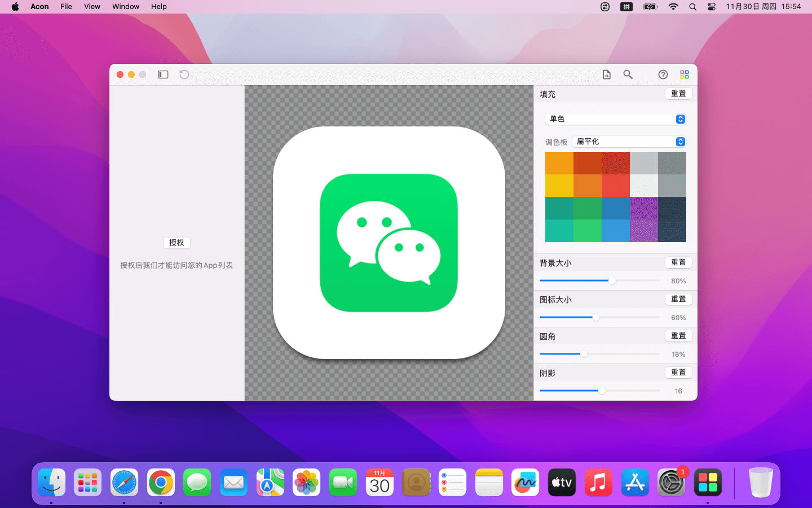Pick the light purple swatch in bottom row

(644, 231)
